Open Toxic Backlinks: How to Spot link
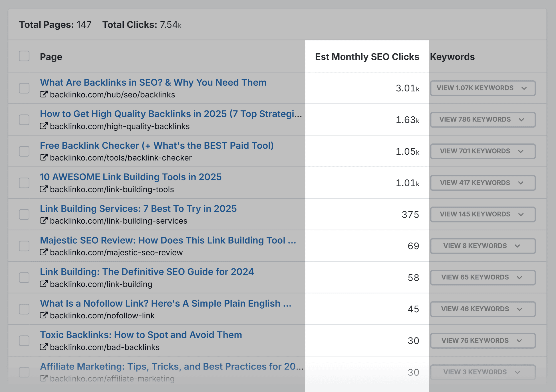This screenshot has height=392, width=556. (x=141, y=335)
